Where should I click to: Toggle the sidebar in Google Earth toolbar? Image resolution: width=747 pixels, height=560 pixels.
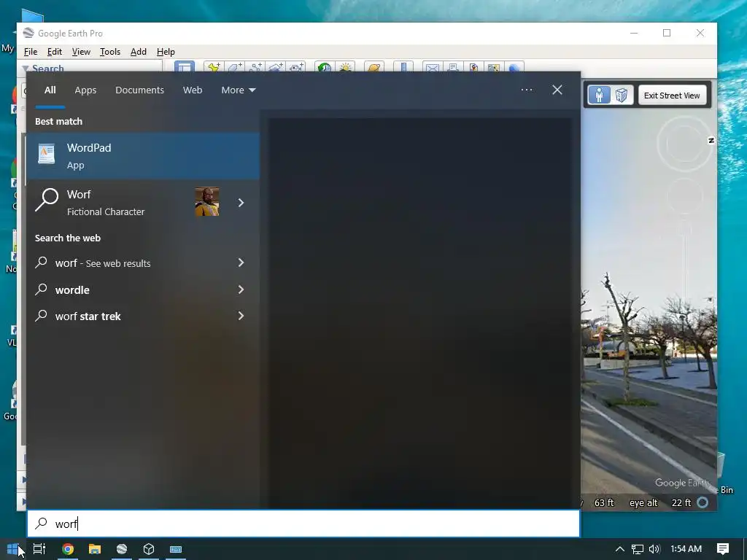pyautogui.click(x=185, y=66)
